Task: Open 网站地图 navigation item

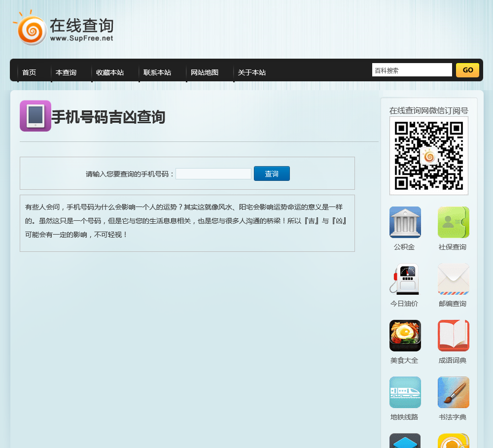Action: coord(205,72)
